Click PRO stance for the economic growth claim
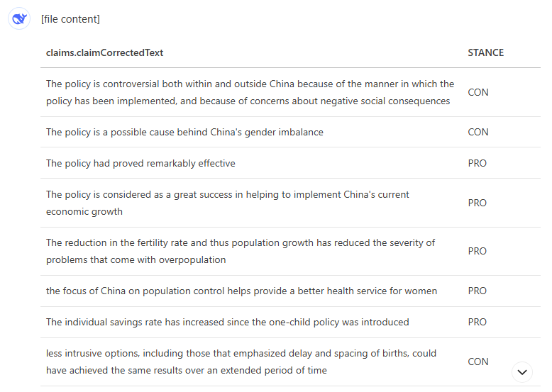 pos(478,203)
